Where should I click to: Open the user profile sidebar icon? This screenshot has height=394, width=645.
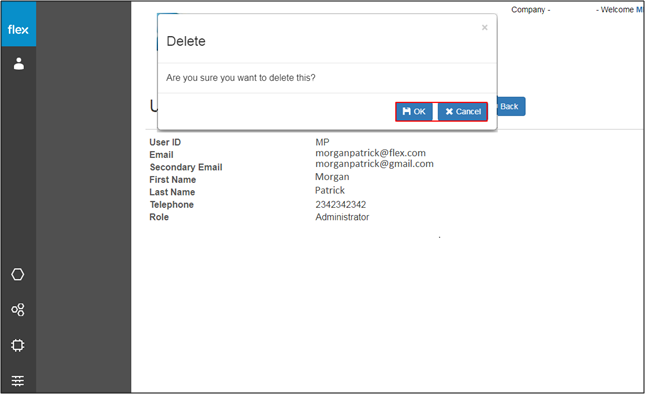click(19, 64)
